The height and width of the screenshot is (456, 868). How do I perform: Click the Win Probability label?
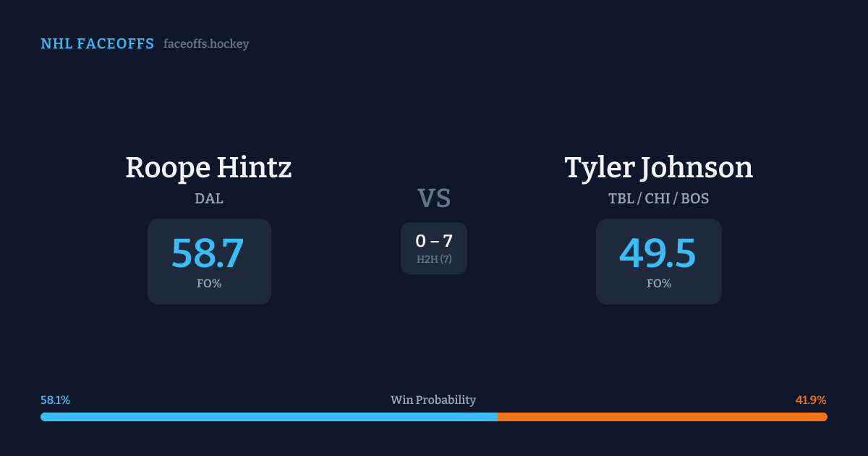433,400
